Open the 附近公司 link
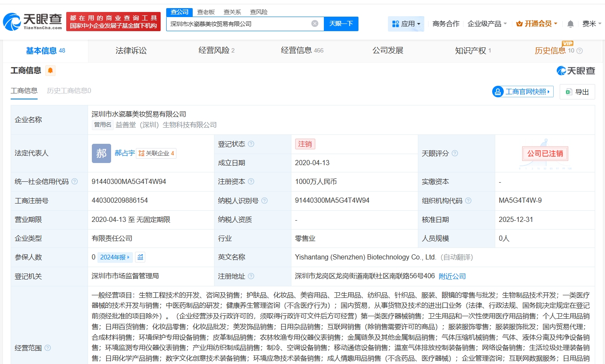This screenshot has height=364, width=605. tap(452, 277)
